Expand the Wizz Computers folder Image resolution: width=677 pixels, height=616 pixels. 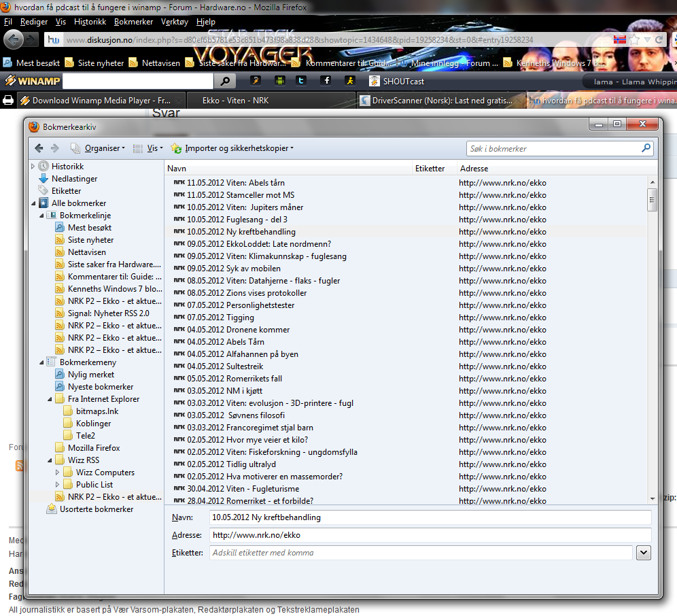pyautogui.click(x=57, y=472)
